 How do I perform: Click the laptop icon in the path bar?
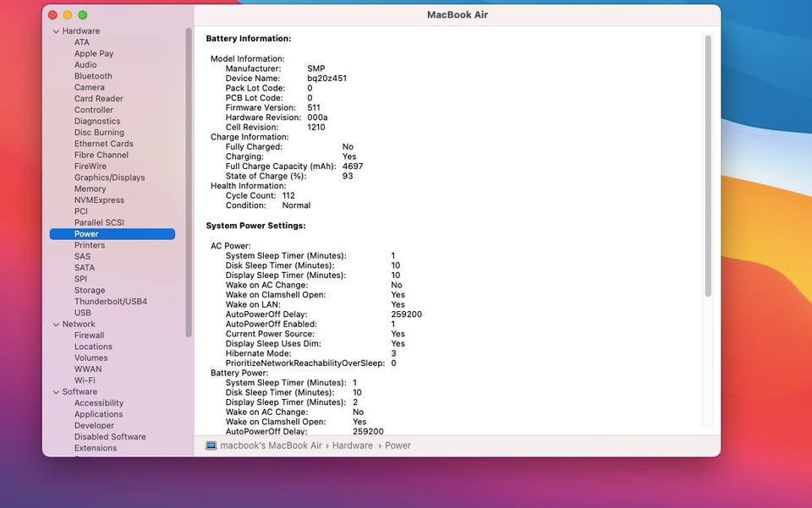coord(211,445)
